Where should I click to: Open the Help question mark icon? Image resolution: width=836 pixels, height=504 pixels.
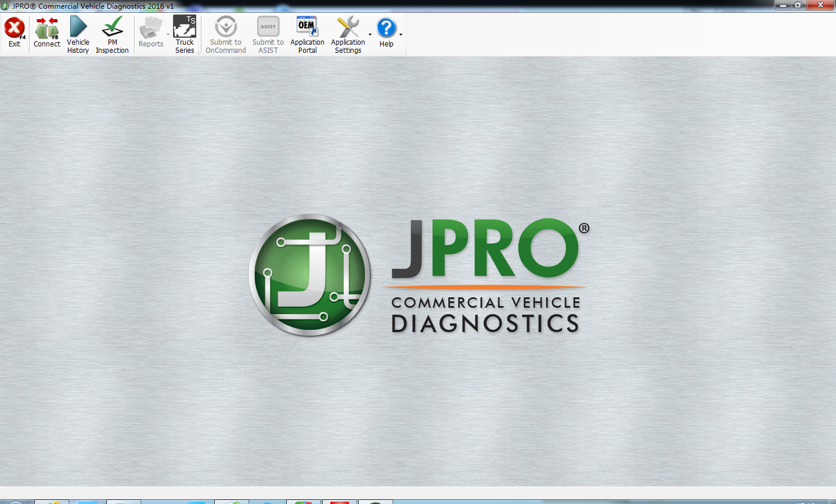click(x=386, y=27)
